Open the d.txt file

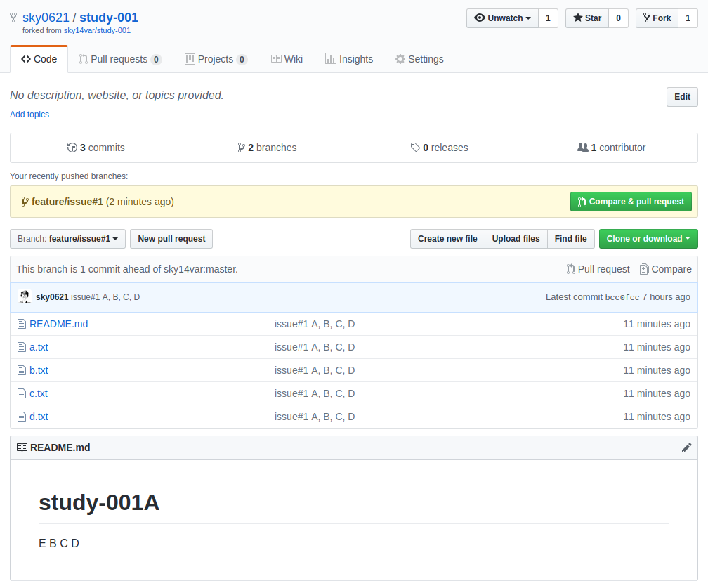pyautogui.click(x=39, y=417)
